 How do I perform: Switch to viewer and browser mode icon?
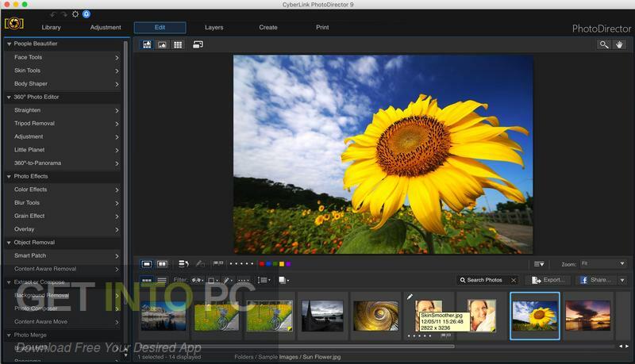[x=147, y=44]
